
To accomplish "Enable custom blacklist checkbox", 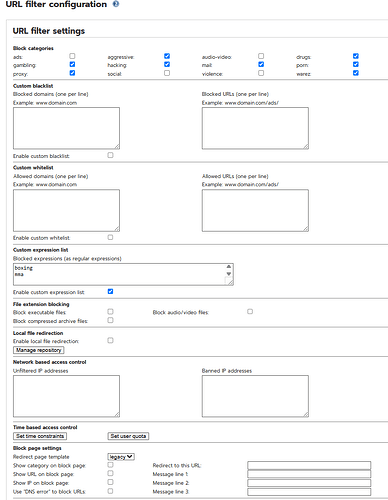I will 110,155.
